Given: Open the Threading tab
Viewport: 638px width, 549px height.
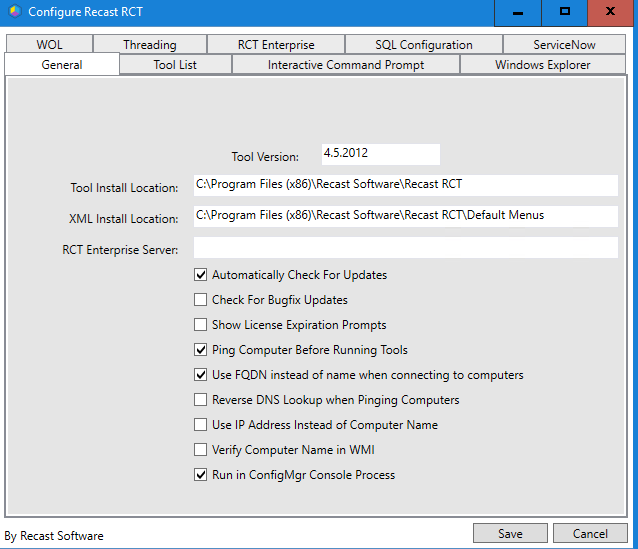Looking at the screenshot, I should pos(150,44).
